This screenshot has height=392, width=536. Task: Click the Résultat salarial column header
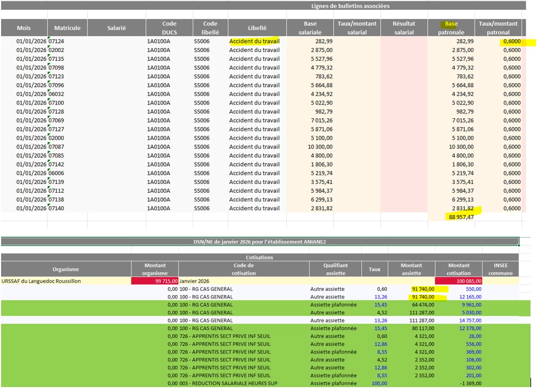tap(404, 28)
